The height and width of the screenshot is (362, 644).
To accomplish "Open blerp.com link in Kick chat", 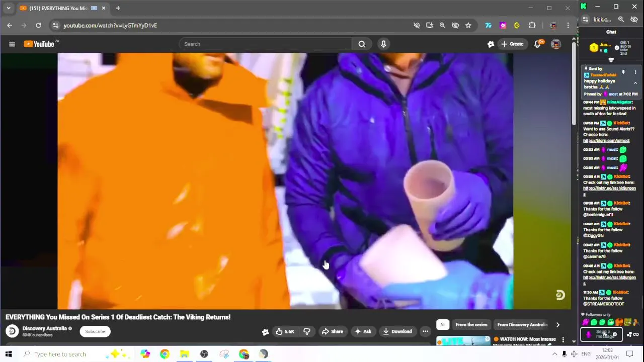I will pyautogui.click(x=606, y=141).
